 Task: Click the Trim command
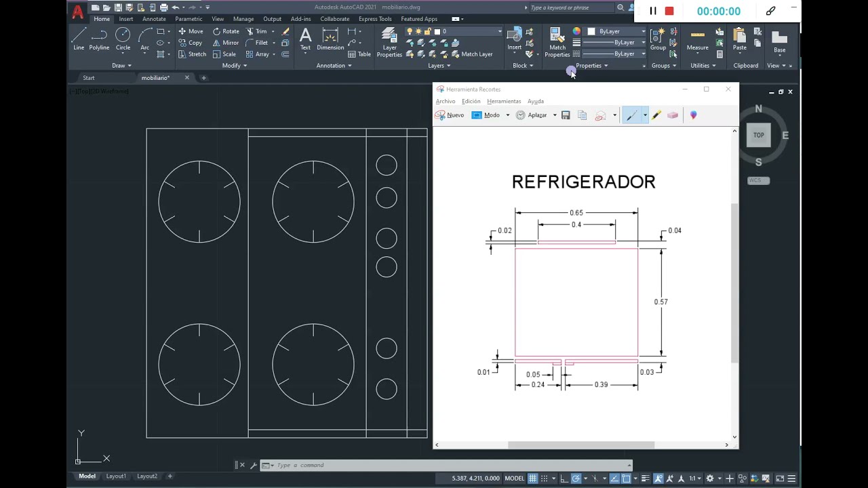click(x=256, y=31)
